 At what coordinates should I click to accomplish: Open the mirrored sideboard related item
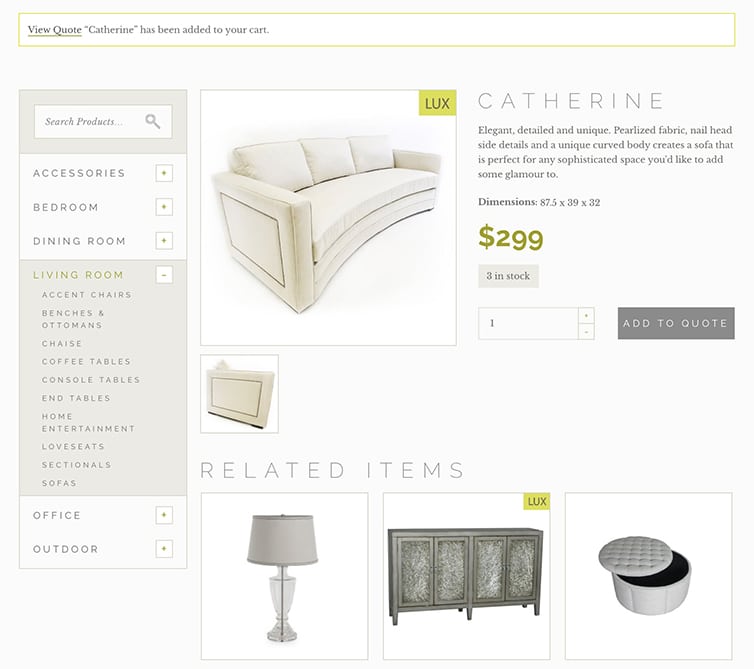466,576
